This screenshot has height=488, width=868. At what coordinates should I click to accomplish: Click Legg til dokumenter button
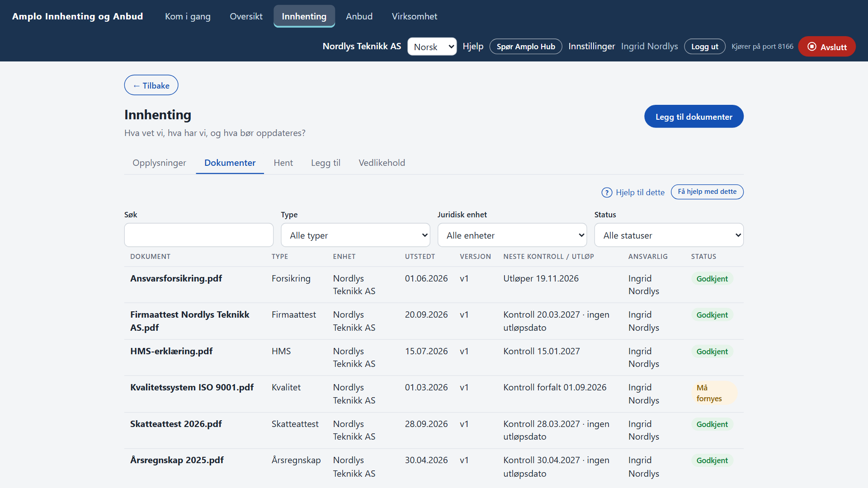pos(694,117)
